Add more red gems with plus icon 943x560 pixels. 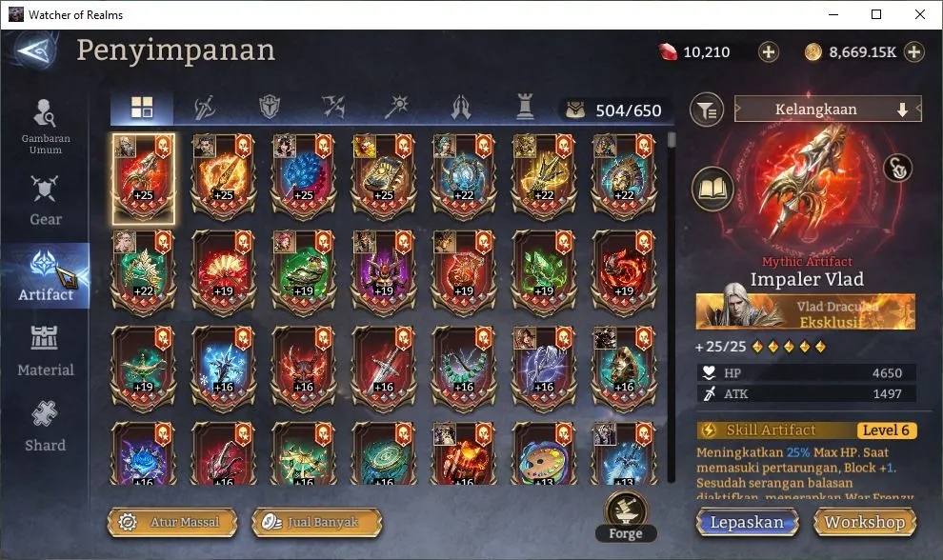[x=768, y=52]
